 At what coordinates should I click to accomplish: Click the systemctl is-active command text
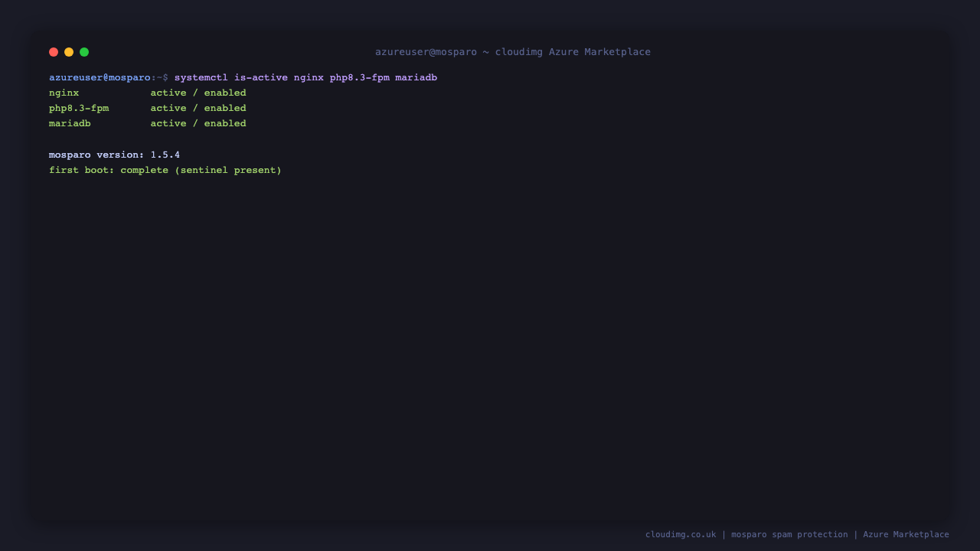pyautogui.click(x=305, y=77)
